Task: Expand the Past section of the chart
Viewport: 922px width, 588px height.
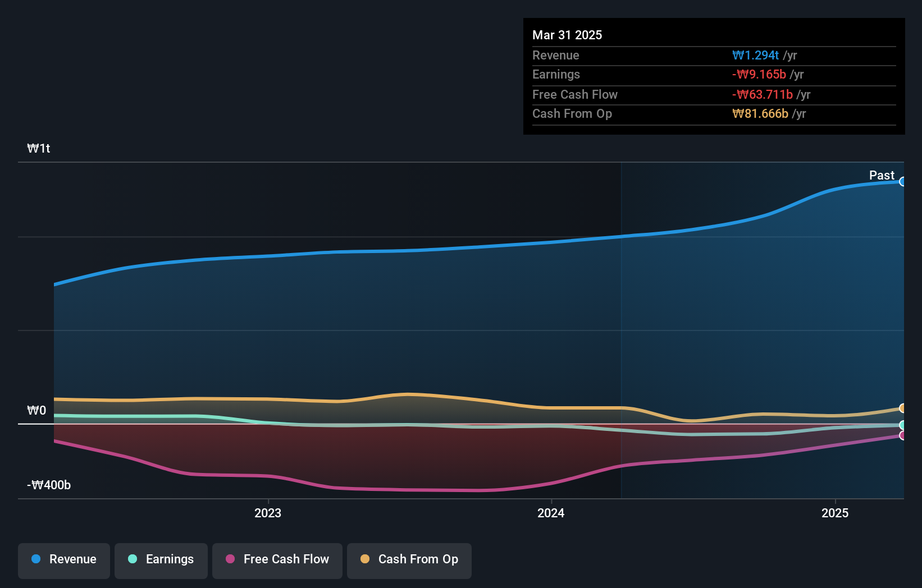Action: (x=882, y=175)
